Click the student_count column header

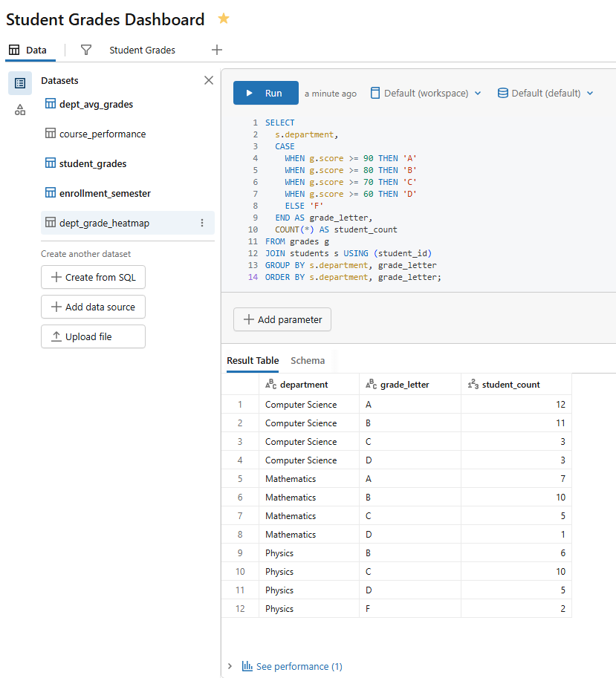(516, 385)
